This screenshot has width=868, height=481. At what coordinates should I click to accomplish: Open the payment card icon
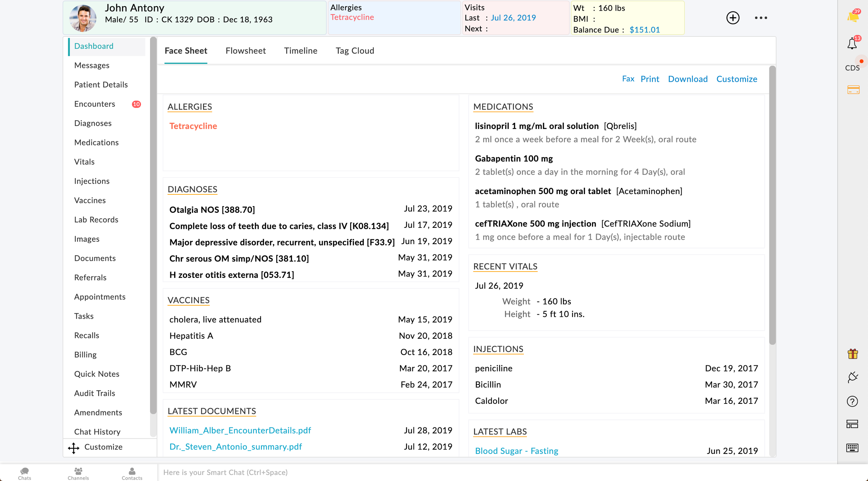(x=853, y=90)
